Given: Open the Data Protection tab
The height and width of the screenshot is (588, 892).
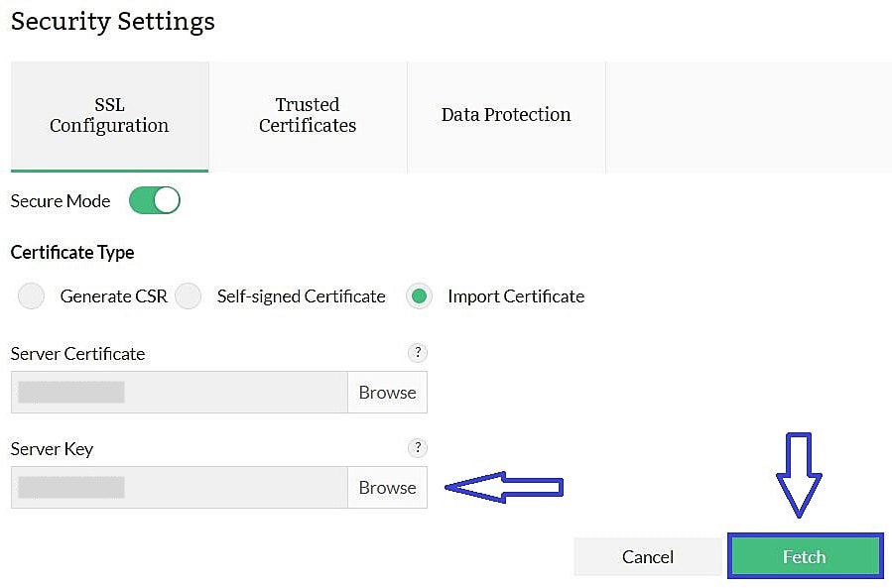Looking at the screenshot, I should 505,115.
